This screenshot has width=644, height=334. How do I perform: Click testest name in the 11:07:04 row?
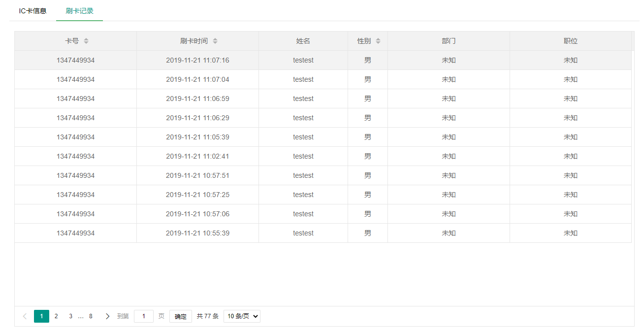click(x=303, y=79)
